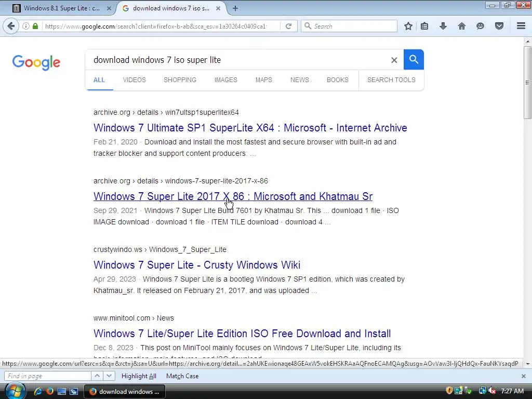Click the Google logo
Viewport: 532px width, 399px height.
click(36, 62)
